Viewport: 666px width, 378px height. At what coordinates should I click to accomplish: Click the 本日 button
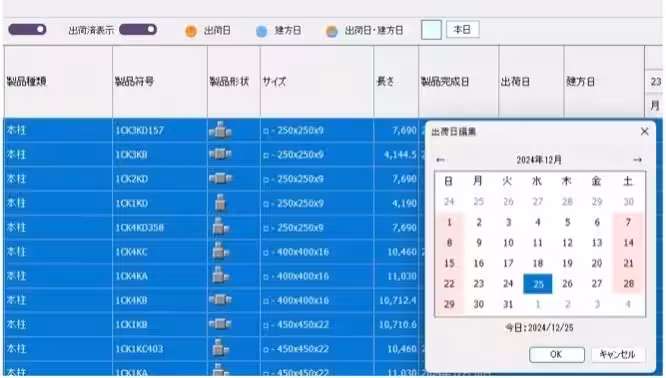tap(463, 30)
